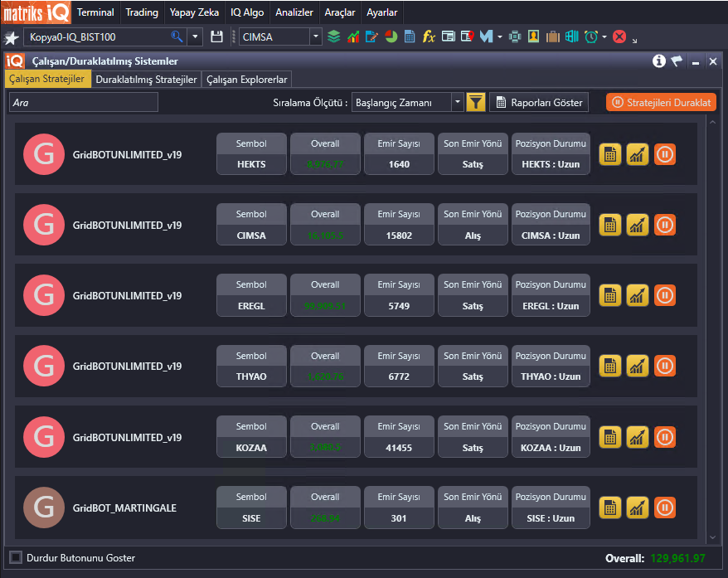728x578 pixels.
Task: Open the CIMSA symbol dropdown arrow
Action: click(316, 36)
